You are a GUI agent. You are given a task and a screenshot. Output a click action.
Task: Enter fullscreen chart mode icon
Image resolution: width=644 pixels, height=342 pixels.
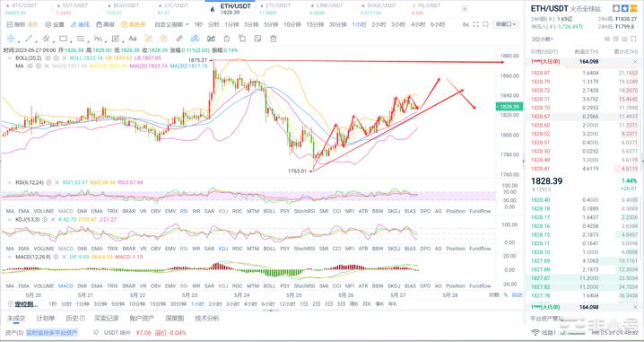pyautogui.click(x=475, y=24)
